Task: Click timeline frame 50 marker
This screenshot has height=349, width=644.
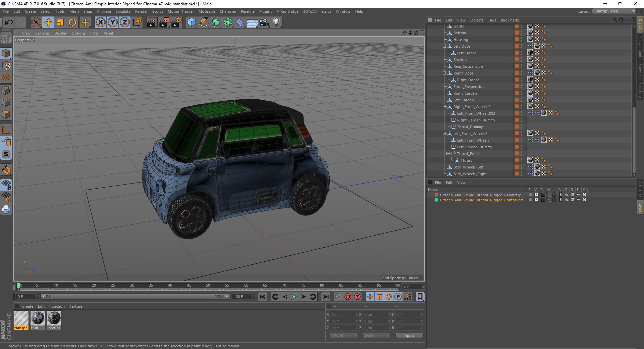Action: click(x=208, y=286)
